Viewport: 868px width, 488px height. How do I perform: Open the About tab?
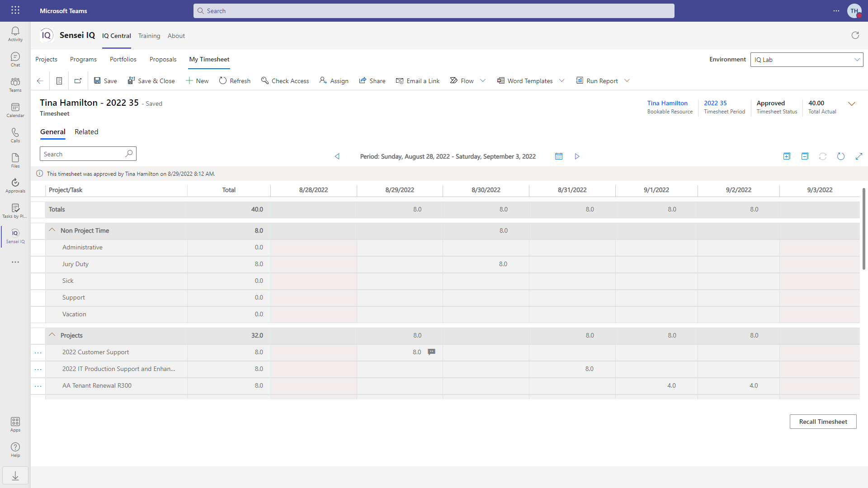[176, 36]
